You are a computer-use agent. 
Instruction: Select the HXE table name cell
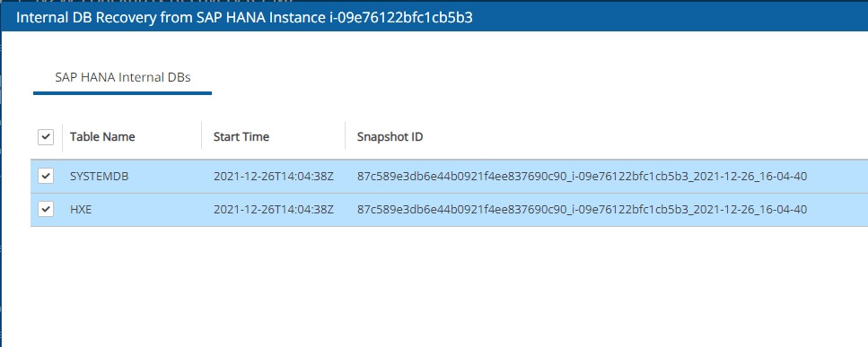pyautogui.click(x=81, y=210)
